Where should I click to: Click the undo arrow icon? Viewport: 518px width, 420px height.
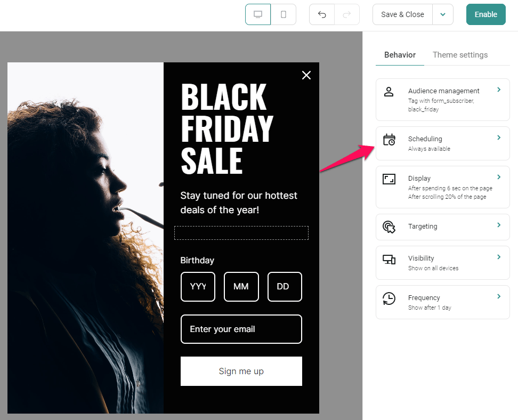322,14
